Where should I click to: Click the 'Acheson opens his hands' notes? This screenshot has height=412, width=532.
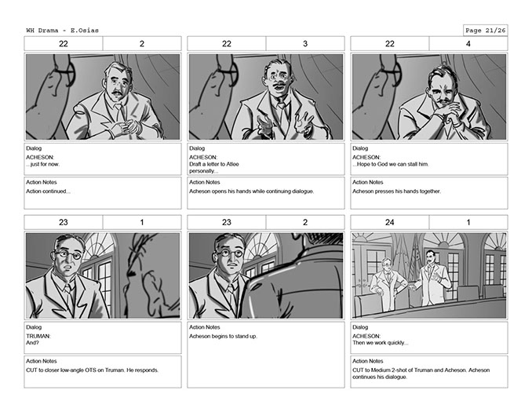(266, 193)
